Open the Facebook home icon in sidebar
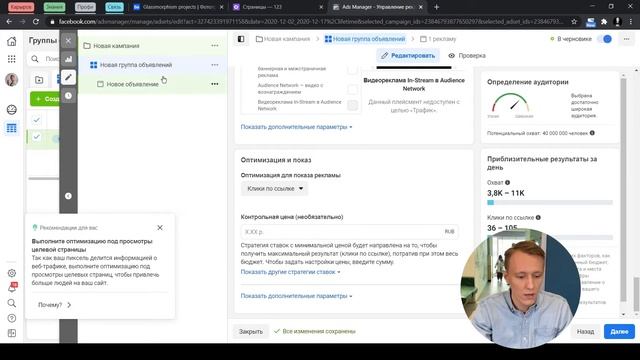Screen dimensions: 640x360 (x=11, y=41)
